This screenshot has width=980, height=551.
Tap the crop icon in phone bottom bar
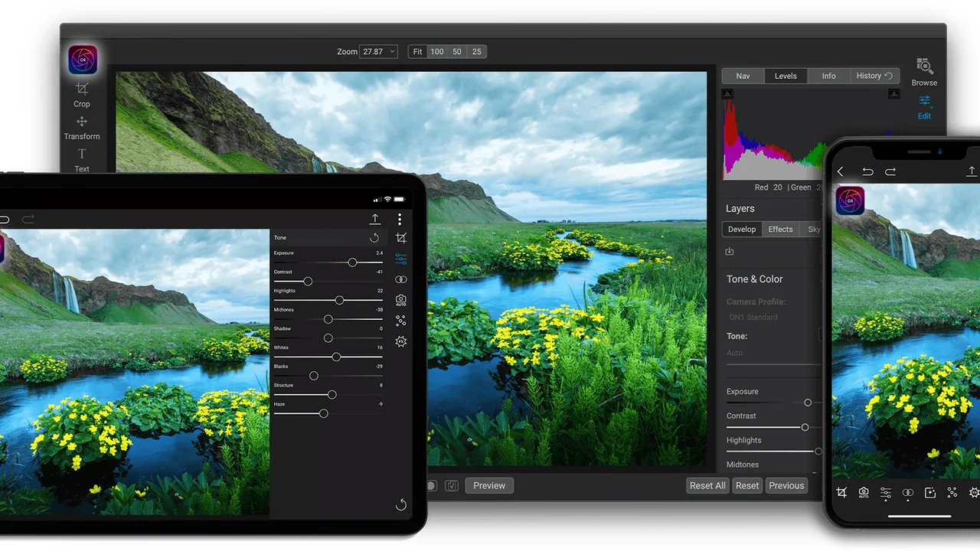(841, 493)
